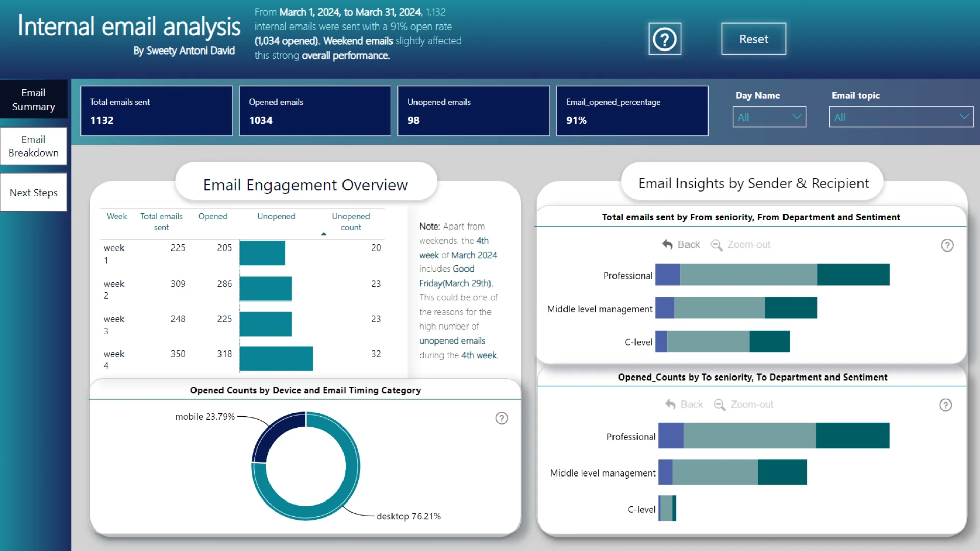Image resolution: width=980 pixels, height=551 pixels.
Task: Click the Opened emails 1034 card
Action: click(x=315, y=111)
